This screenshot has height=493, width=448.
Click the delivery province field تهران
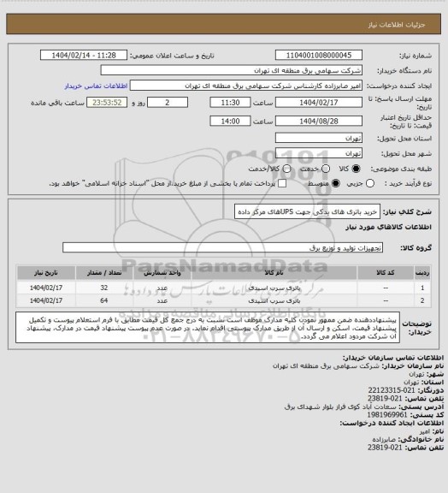pyautogui.click(x=319, y=138)
